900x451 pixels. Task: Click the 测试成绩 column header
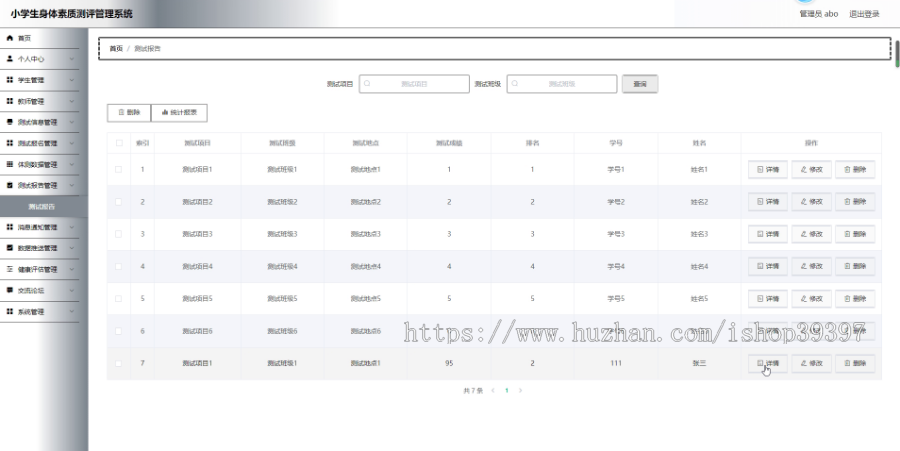[x=449, y=143]
